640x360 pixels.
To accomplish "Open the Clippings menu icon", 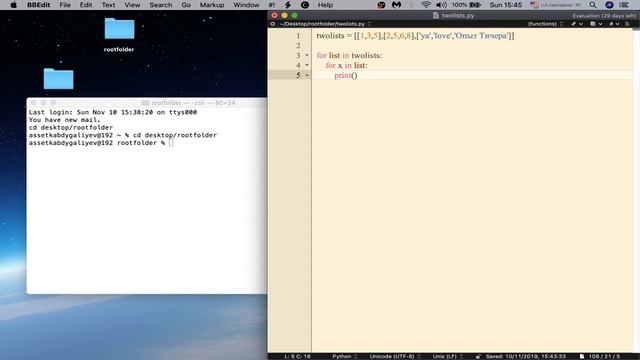I will pos(304,5).
